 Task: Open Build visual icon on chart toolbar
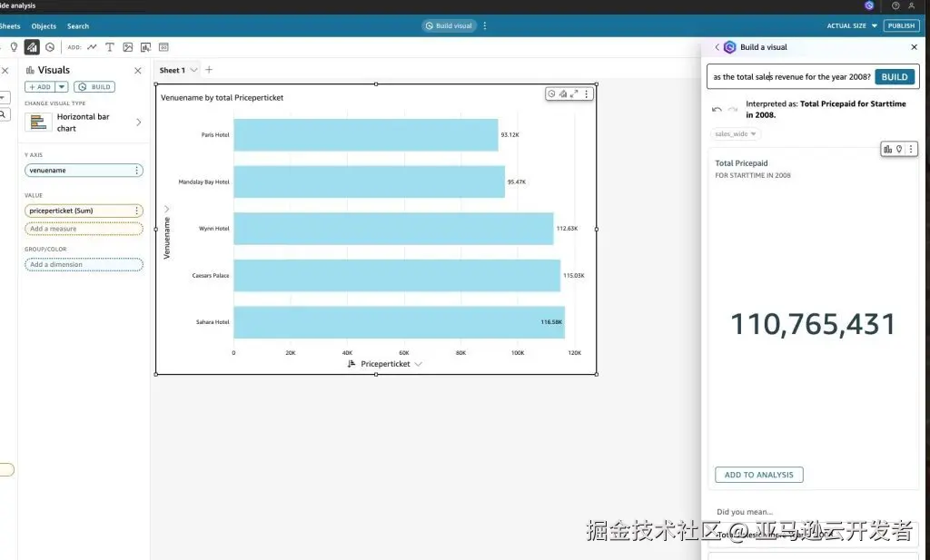(551, 93)
